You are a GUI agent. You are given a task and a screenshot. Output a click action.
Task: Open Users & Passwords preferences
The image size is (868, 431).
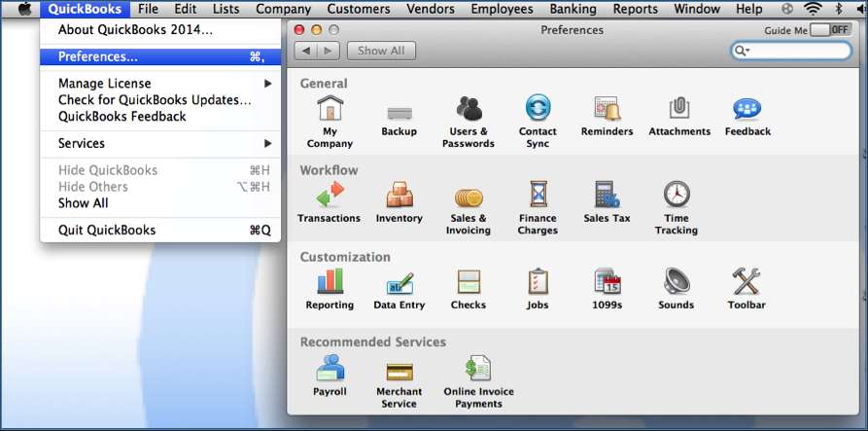click(469, 121)
